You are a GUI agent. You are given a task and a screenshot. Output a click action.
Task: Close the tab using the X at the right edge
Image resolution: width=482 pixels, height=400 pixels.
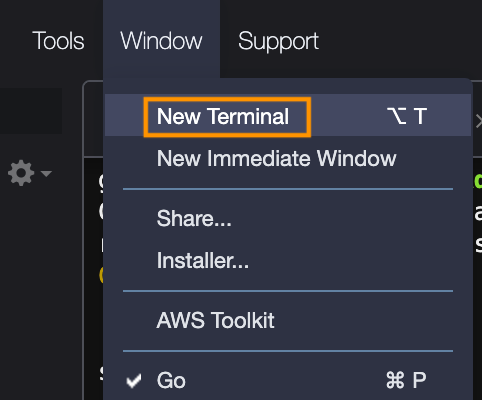479,121
